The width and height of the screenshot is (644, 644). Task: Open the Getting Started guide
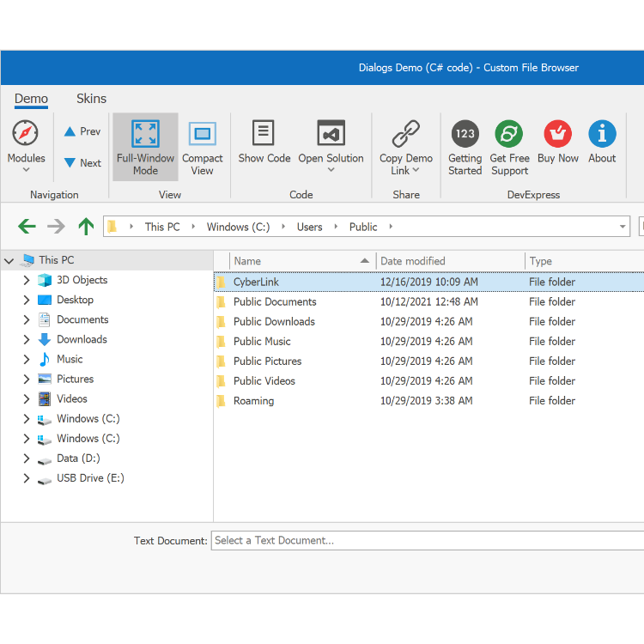465,134
